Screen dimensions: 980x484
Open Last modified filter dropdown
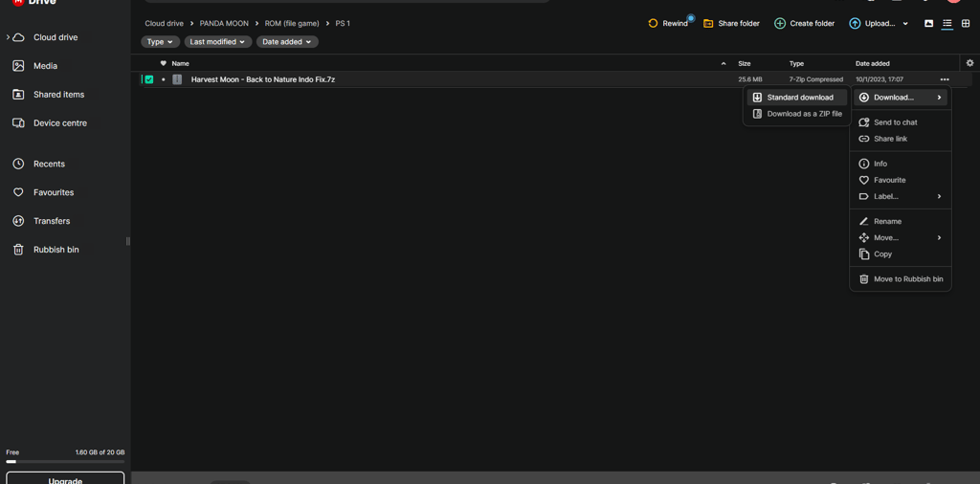(217, 42)
